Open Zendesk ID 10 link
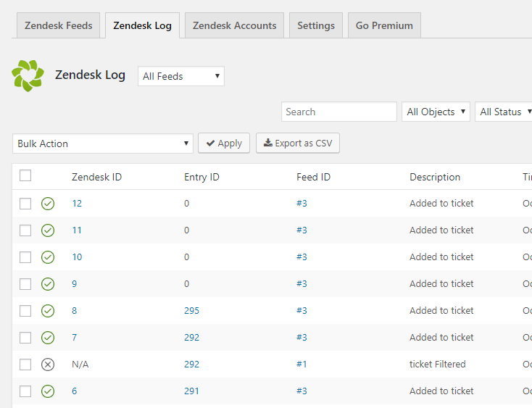This screenshot has width=532, height=408. (77, 257)
